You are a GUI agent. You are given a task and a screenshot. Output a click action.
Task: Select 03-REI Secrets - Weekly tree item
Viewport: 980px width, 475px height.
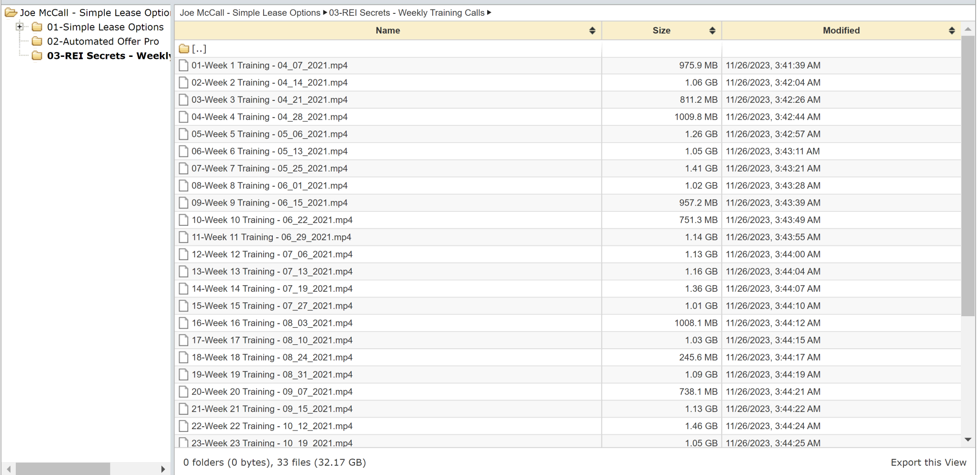109,55
